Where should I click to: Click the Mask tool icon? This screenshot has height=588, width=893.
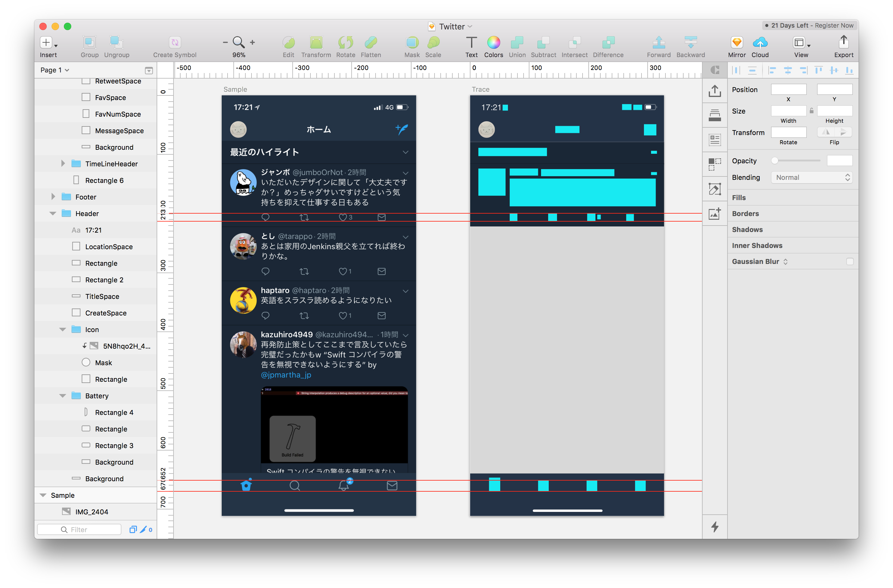[412, 42]
